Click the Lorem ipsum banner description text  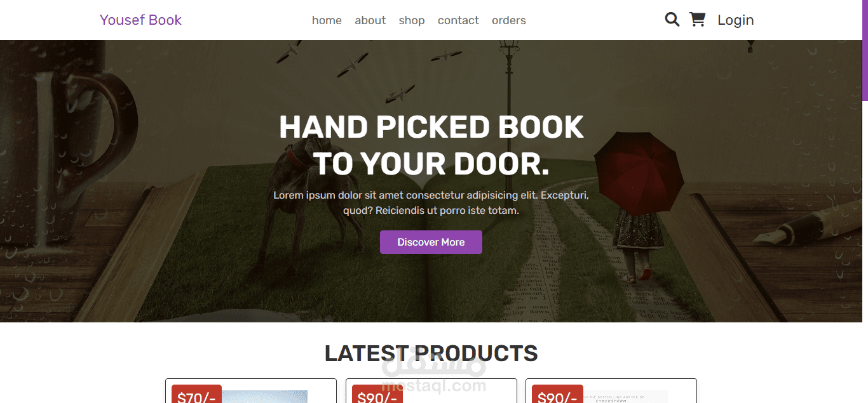tap(431, 202)
